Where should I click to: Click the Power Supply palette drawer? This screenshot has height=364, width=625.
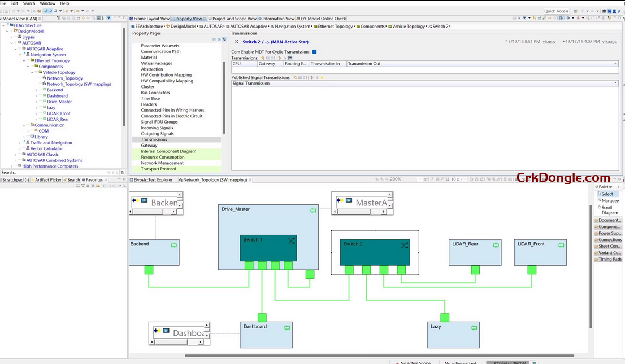pyautogui.click(x=609, y=233)
